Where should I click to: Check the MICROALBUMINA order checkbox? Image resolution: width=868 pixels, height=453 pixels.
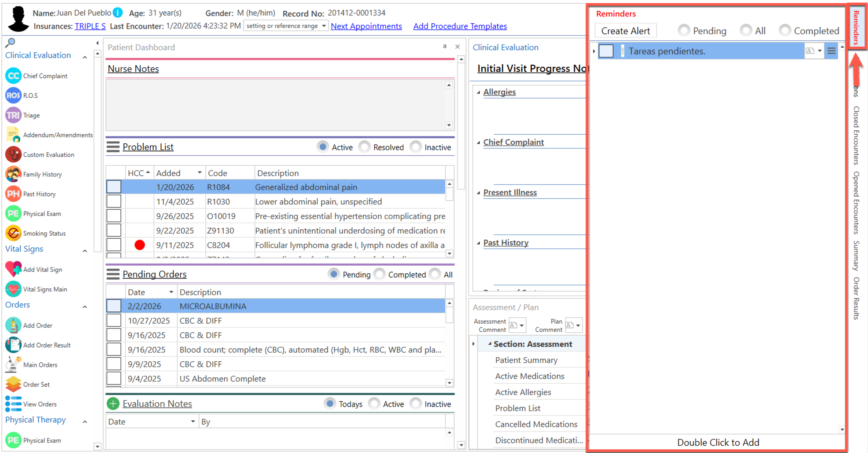[114, 306]
